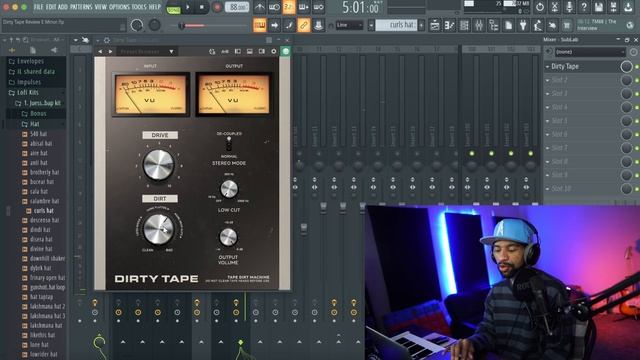640x360 pixels.
Task: Click the cut scissors icon in top toolbar
Action: 555,7
